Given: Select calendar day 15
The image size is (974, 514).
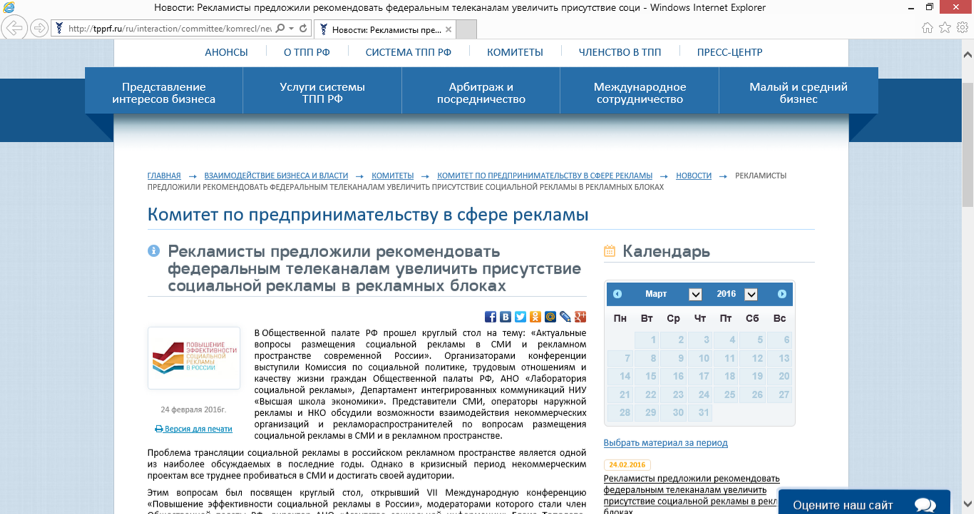Looking at the screenshot, I should pos(650,376).
